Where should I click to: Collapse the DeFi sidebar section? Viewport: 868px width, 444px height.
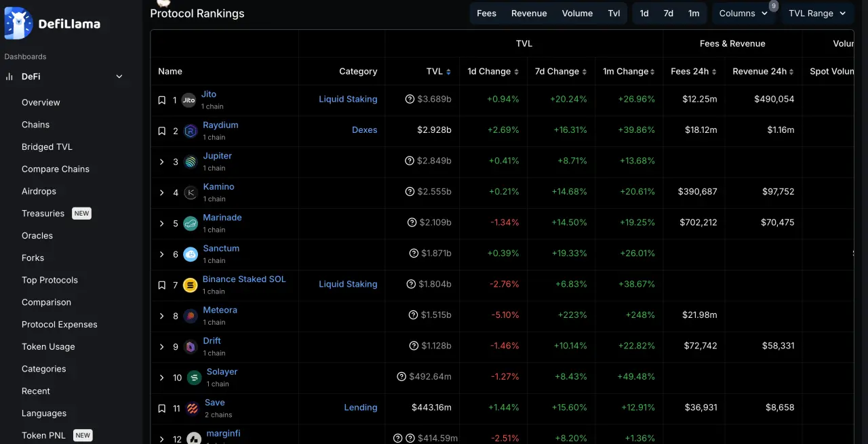[x=119, y=77]
